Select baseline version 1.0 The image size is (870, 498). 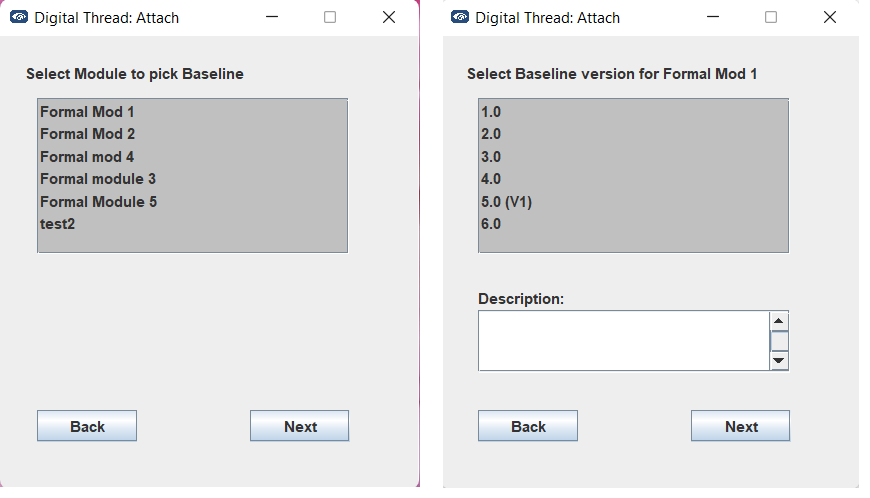pyautogui.click(x=491, y=112)
